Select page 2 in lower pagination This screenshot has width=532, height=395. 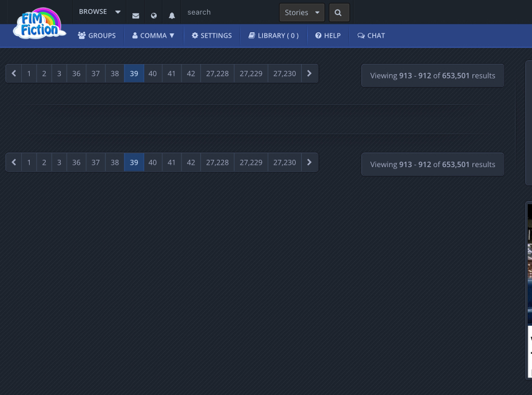click(44, 162)
